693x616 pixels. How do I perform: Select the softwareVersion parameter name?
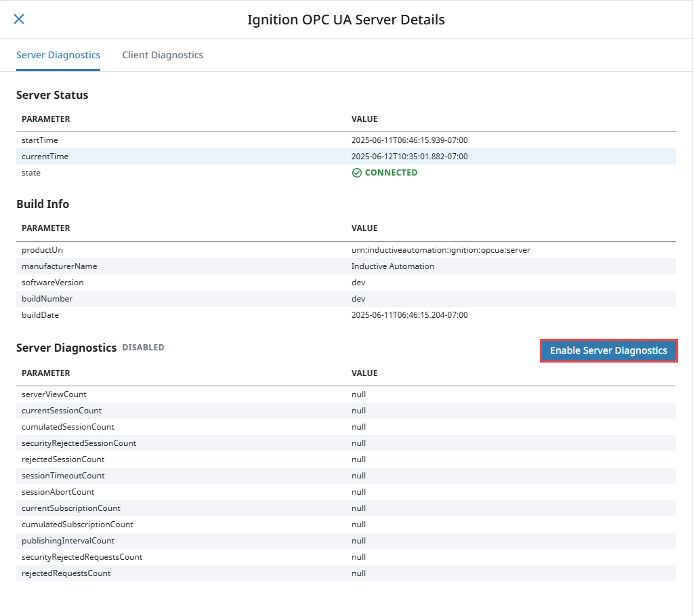[53, 283]
